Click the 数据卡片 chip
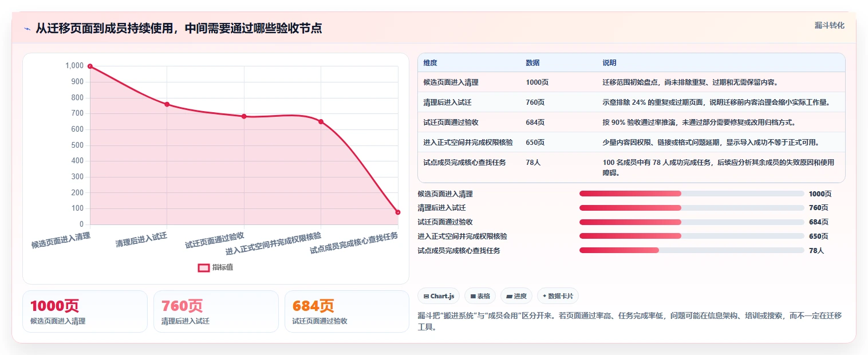Viewport: 868px width, 355px height. point(558,296)
